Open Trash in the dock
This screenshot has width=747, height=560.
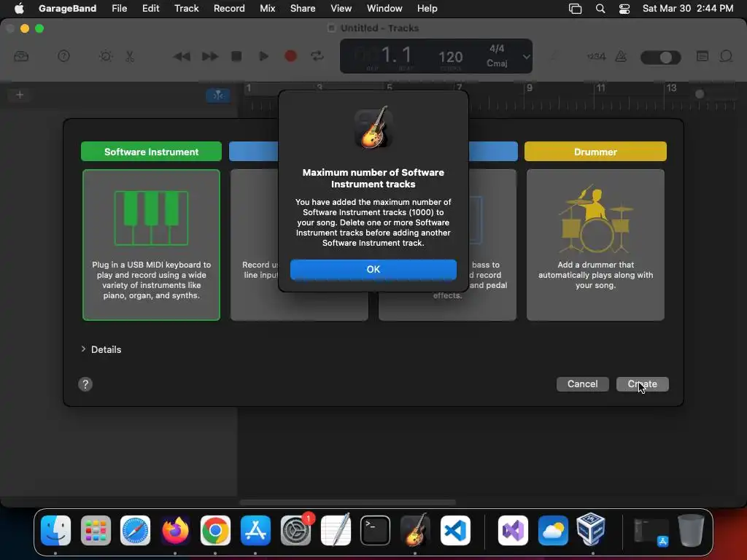pos(691,530)
